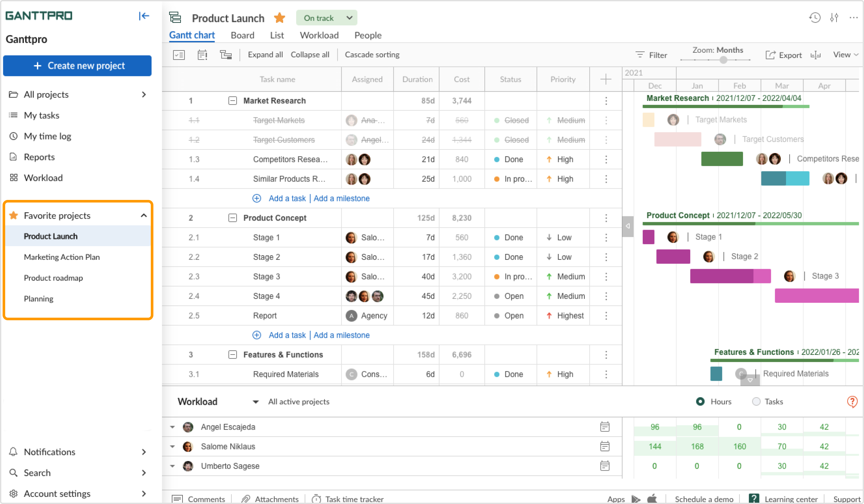Collapse the sidebar with the arrow icon
This screenshot has width=864, height=504.
(x=144, y=16)
